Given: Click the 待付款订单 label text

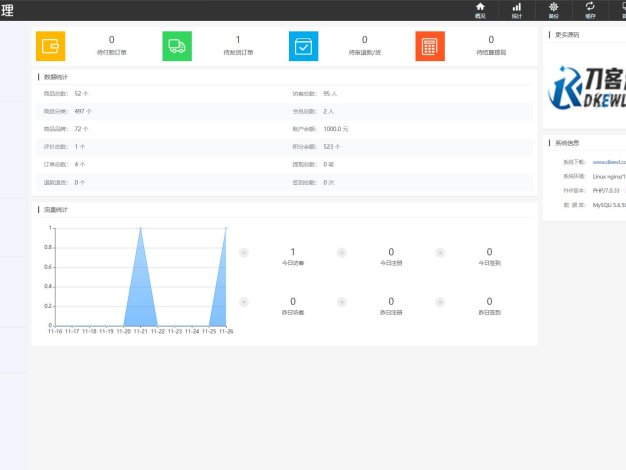Looking at the screenshot, I should pyautogui.click(x=111, y=52).
